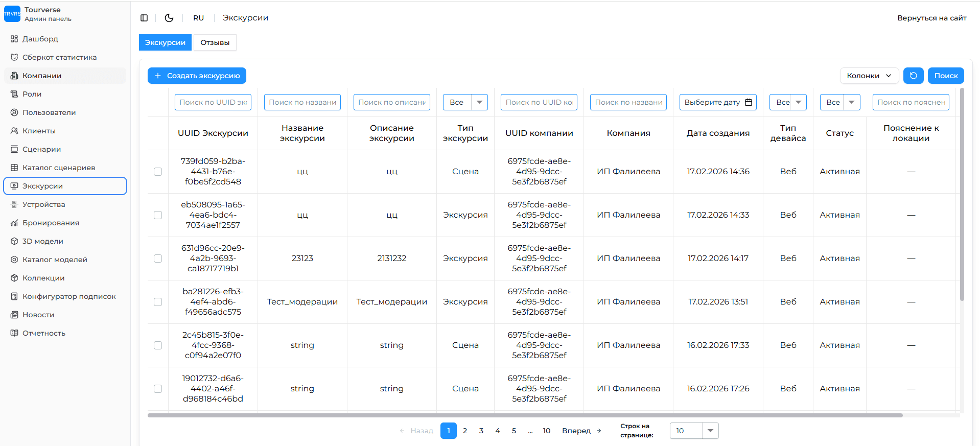Switch to dark mode via moon icon

pos(169,18)
